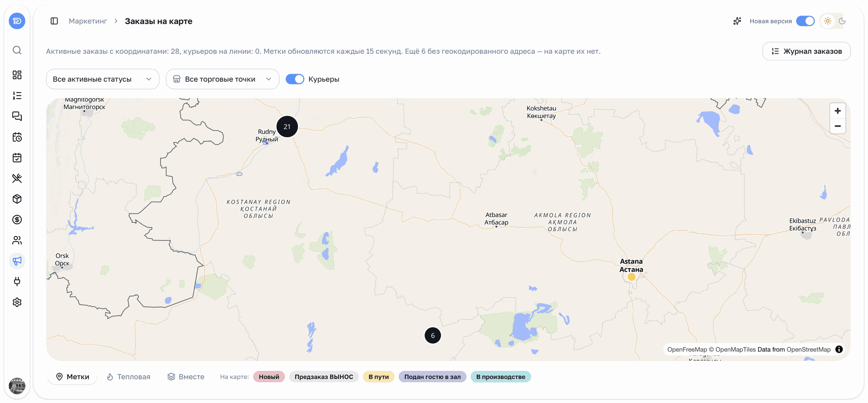Image resolution: width=868 pixels, height=403 pixels.
Task: Click the app logo icon in sidebar
Action: point(17,21)
